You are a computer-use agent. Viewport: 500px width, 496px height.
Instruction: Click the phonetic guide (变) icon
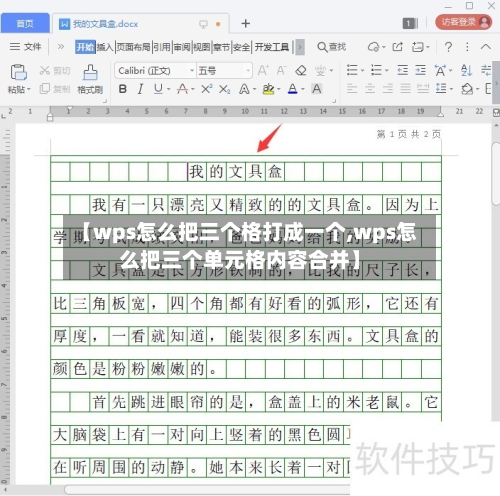coord(320,71)
